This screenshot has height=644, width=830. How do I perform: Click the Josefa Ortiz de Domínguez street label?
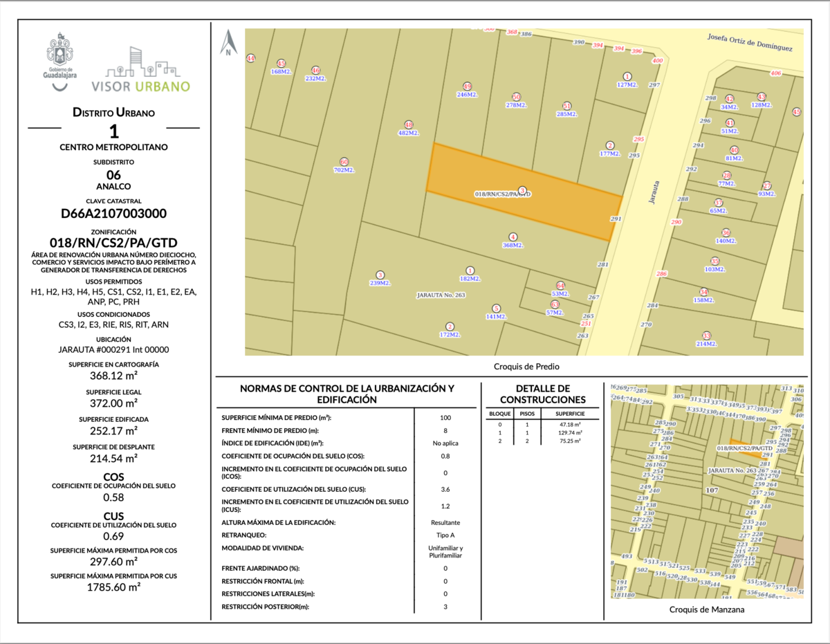coord(749,42)
